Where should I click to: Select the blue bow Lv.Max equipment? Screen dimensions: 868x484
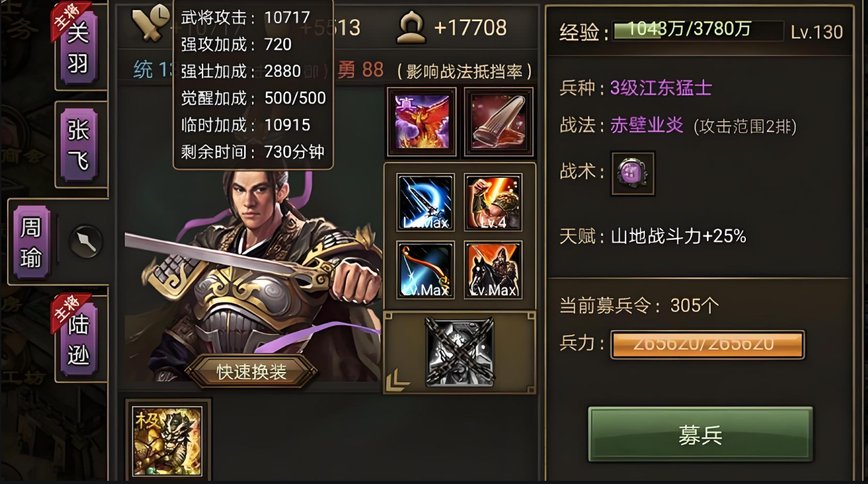[425, 270]
